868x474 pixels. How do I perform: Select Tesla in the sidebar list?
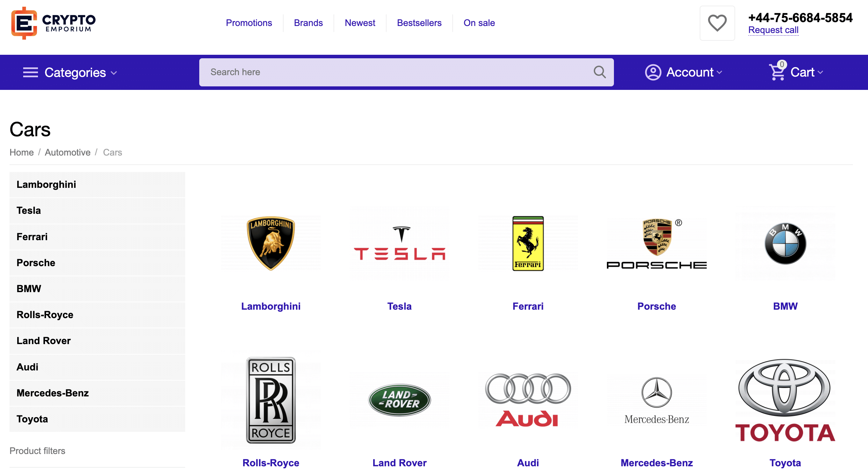97,211
